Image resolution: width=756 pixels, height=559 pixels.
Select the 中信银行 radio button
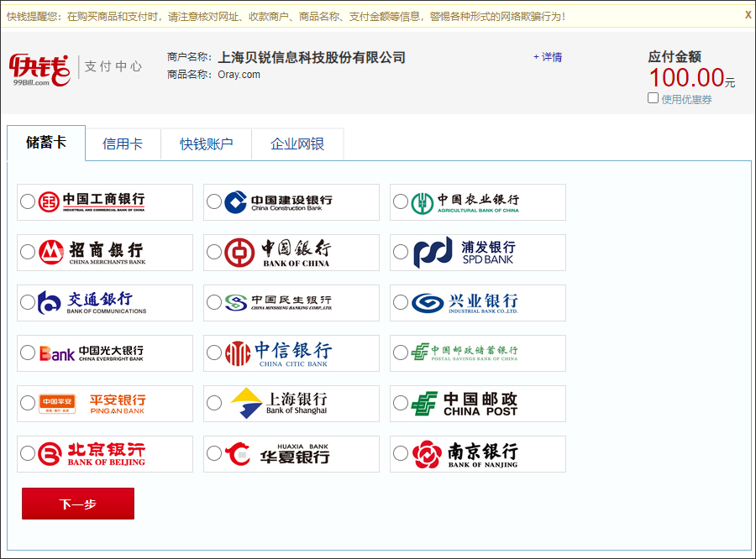click(214, 353)
